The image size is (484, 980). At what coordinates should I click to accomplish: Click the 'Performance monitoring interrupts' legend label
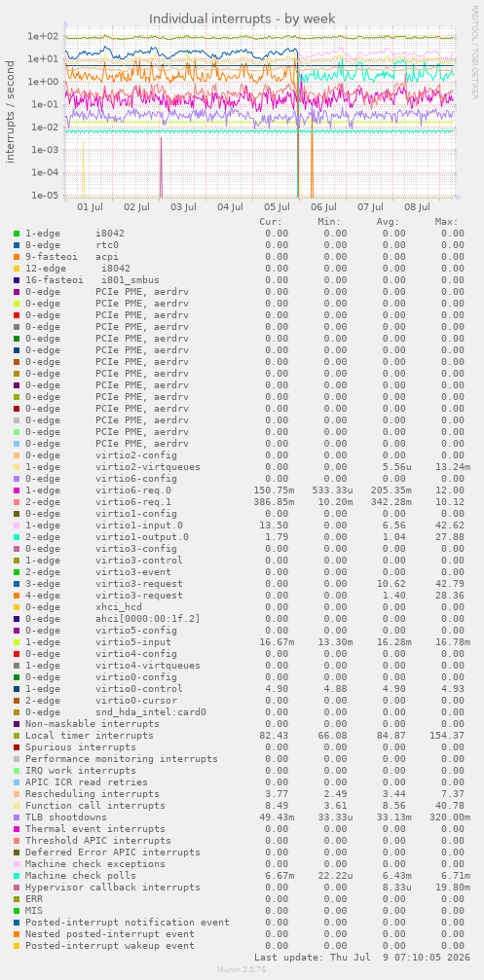click(x=122, y=759)
